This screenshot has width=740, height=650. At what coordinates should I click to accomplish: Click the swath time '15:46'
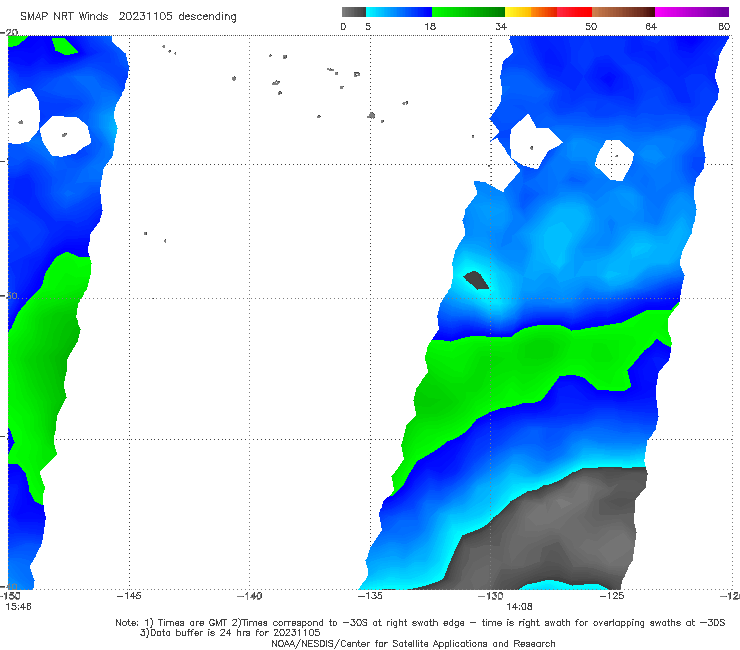tap(18, 607)
